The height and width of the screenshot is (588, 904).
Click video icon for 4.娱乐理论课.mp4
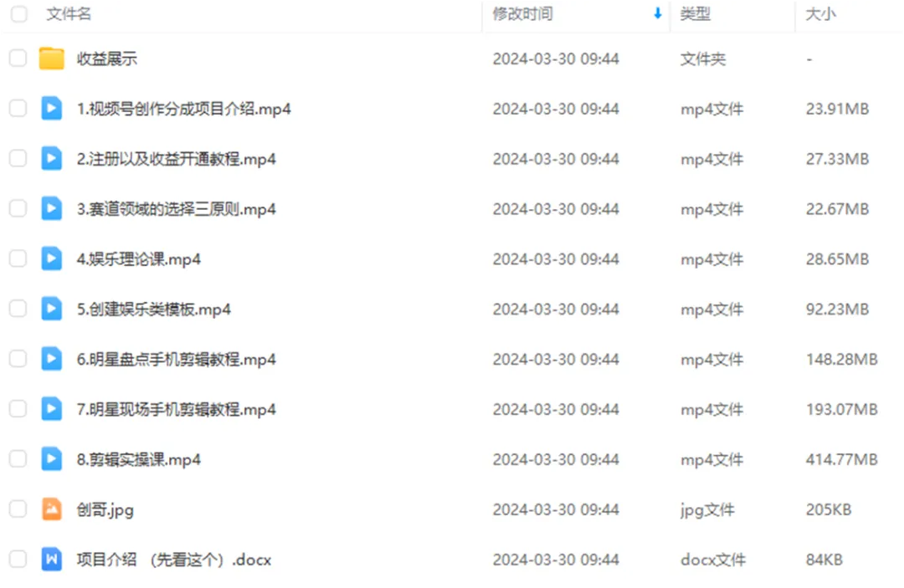(x=51, y=258)
